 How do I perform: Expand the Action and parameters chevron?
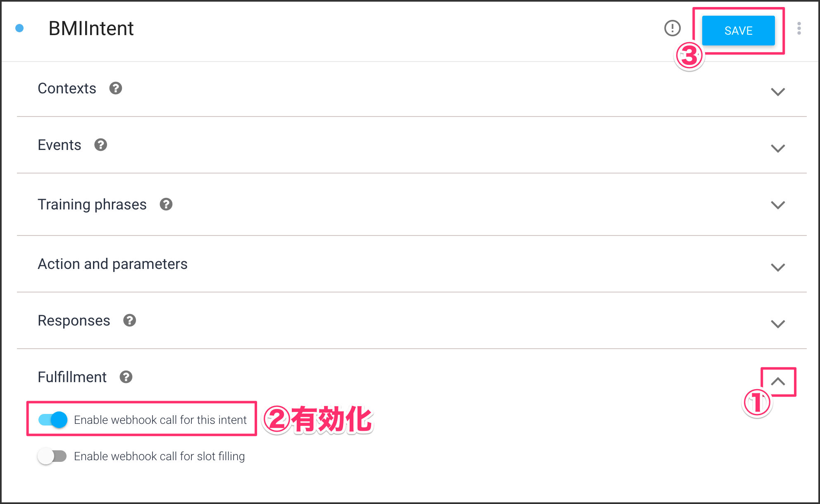[x=778, y=267]
